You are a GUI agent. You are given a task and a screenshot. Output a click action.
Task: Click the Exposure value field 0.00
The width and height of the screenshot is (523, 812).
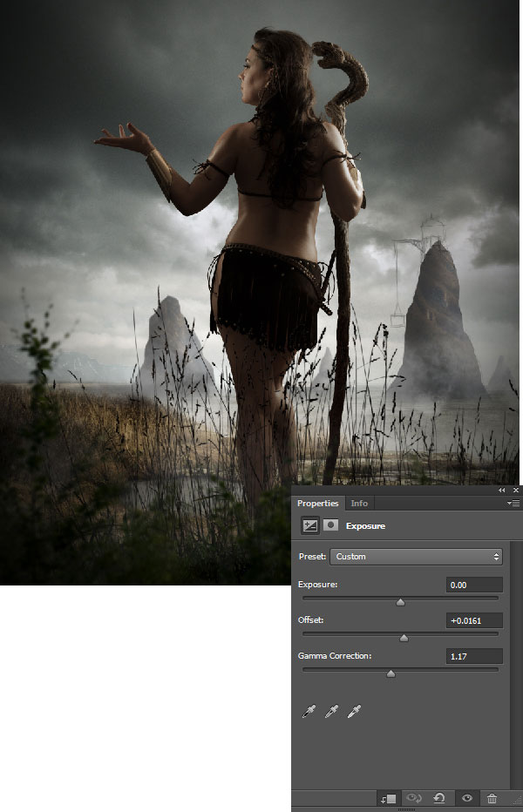(474, 585)
